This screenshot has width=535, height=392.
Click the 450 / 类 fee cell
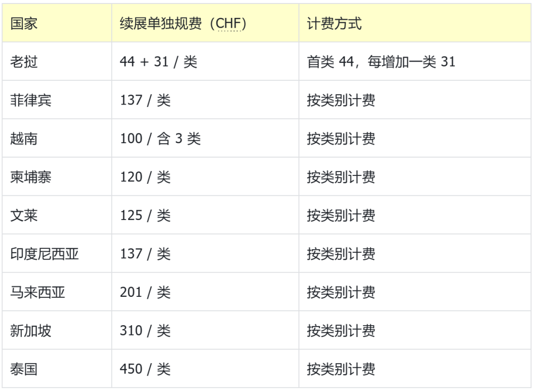pyautogui.click(x=206, y=369)
